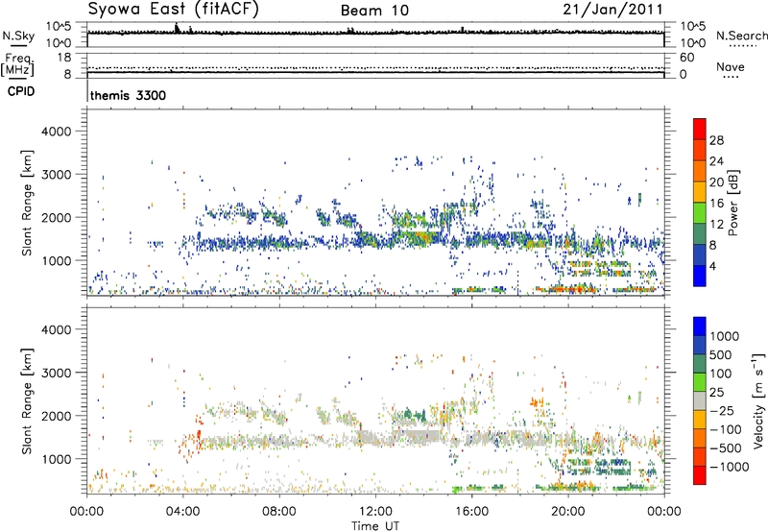
Task: Click the '24' label on the Power colorbar
Action: tap(716, 161)
